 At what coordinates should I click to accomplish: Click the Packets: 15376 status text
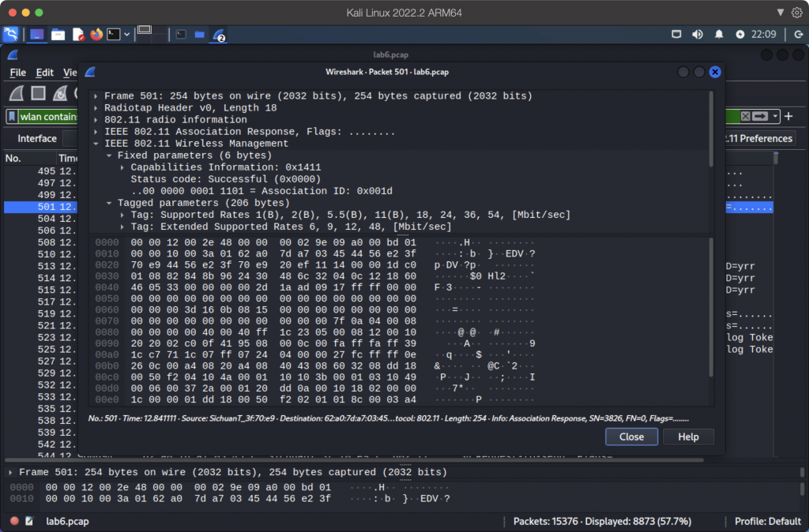tap(602, 521)
